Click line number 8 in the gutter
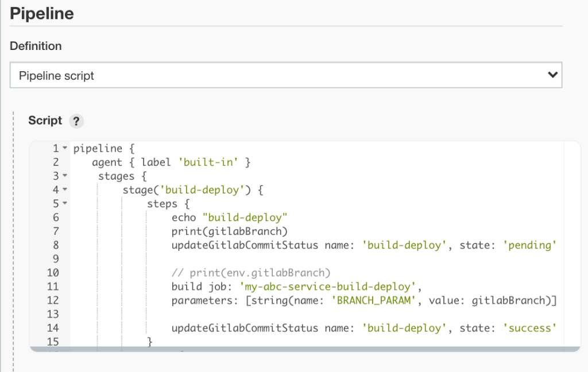The image size is (588, 372). point(56,246)
